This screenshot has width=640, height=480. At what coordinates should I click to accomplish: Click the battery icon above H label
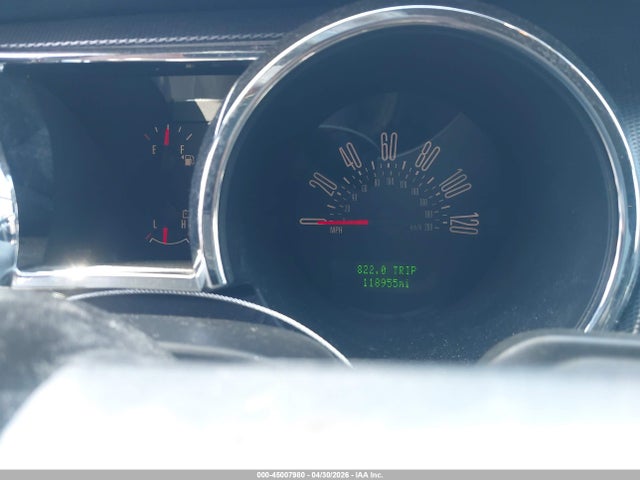click(x=186, y=214)
